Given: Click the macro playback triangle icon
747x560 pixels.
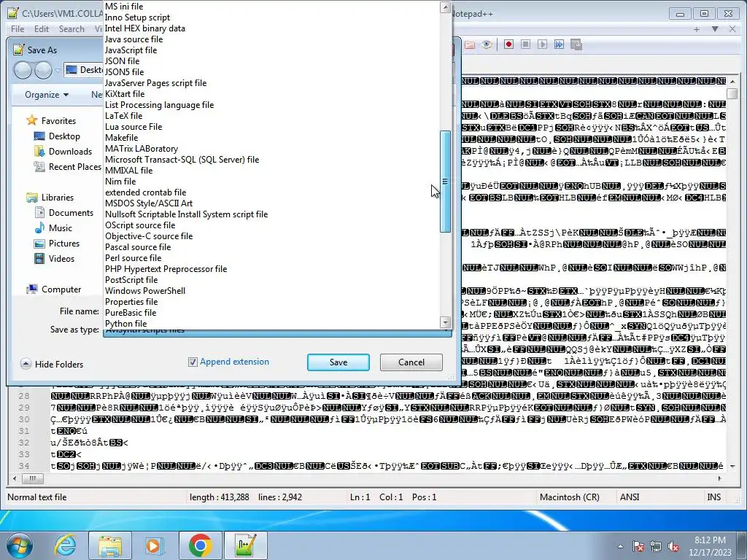Looking at the screenshot, I should tap(542, 44).
